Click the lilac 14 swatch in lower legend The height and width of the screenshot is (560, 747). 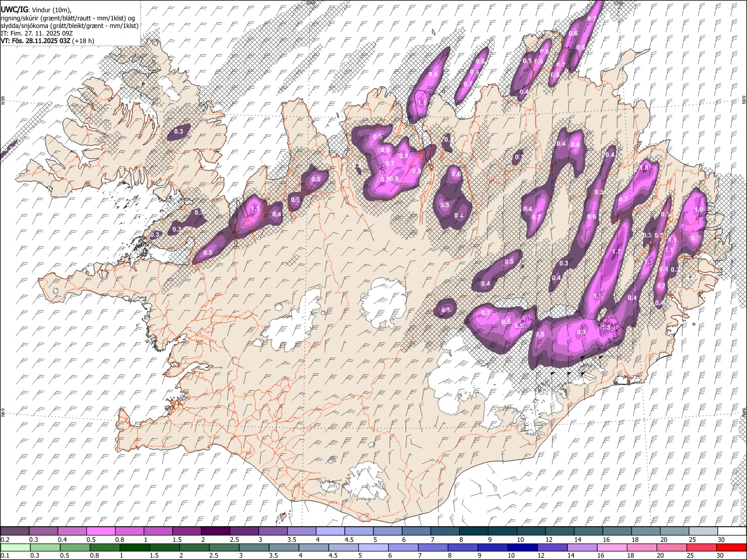click(582, 547)
